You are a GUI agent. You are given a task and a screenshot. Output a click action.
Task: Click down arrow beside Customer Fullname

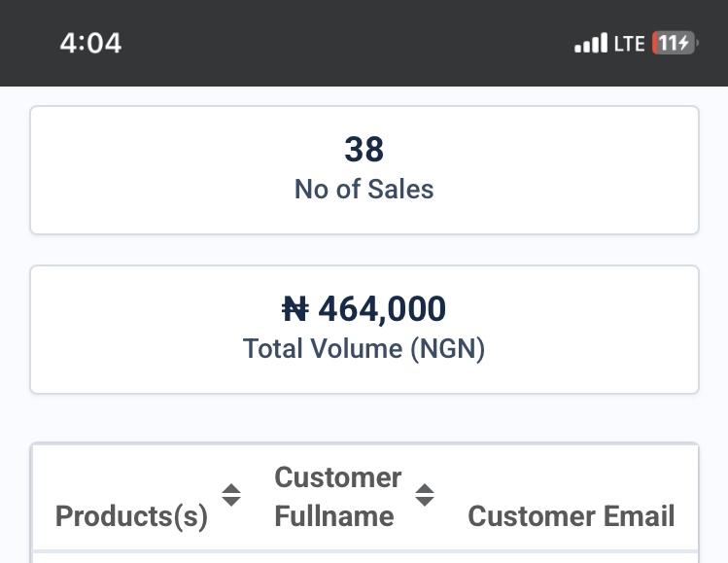pyautogui.click(x=425, y=501)
